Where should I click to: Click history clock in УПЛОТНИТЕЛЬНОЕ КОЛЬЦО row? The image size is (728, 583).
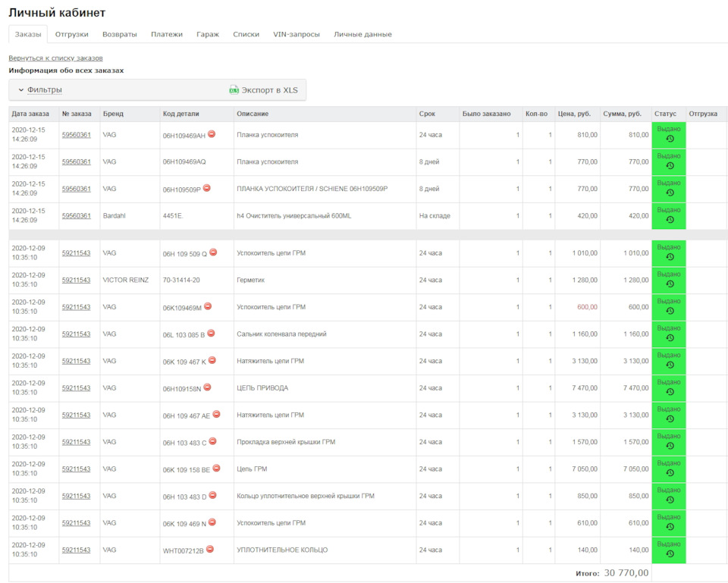670,554
